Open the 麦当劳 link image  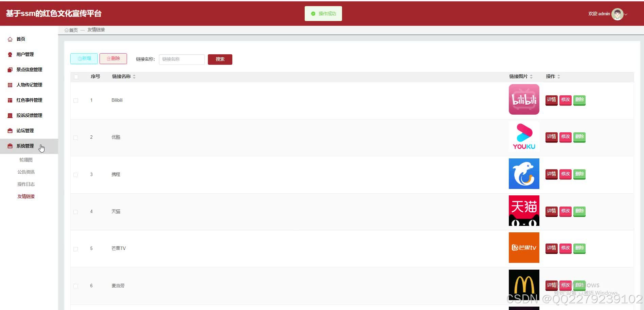pyautogui.click(x=524, y=285)
